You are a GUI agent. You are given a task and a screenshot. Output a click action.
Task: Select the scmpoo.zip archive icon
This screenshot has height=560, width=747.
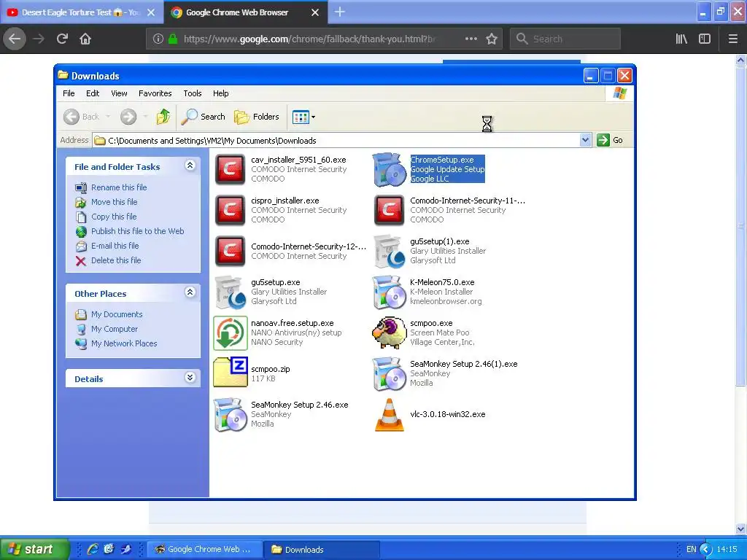(x=230, y=373)
